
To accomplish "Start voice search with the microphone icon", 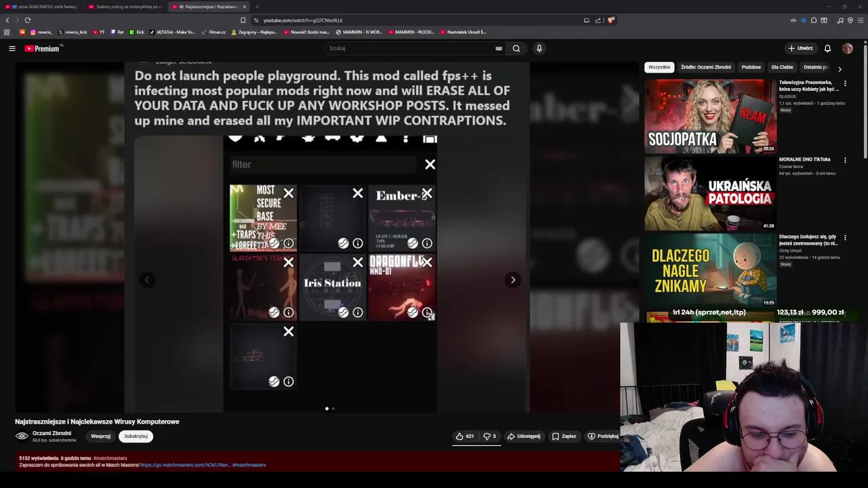I will tap(539, 48).
